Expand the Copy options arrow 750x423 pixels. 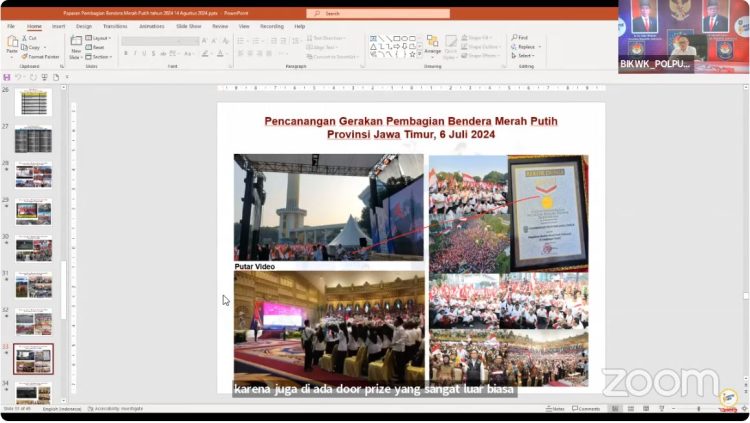[x=45, y=47]
